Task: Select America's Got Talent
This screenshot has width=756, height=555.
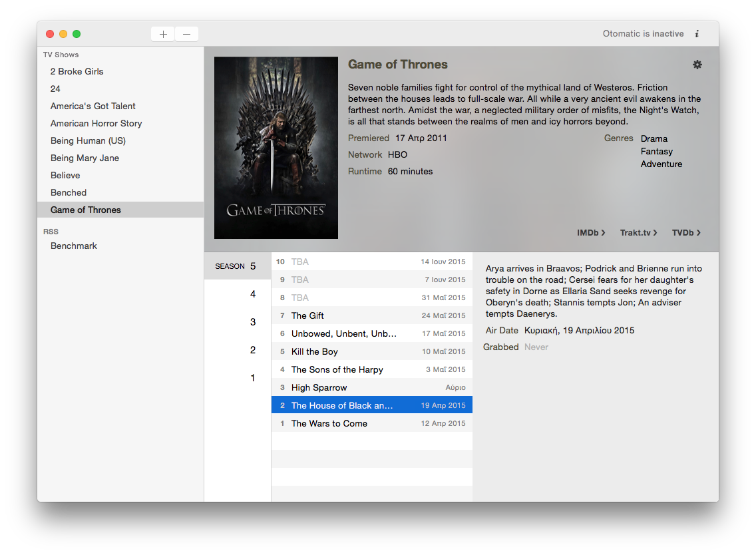Action: click(120, 106)
